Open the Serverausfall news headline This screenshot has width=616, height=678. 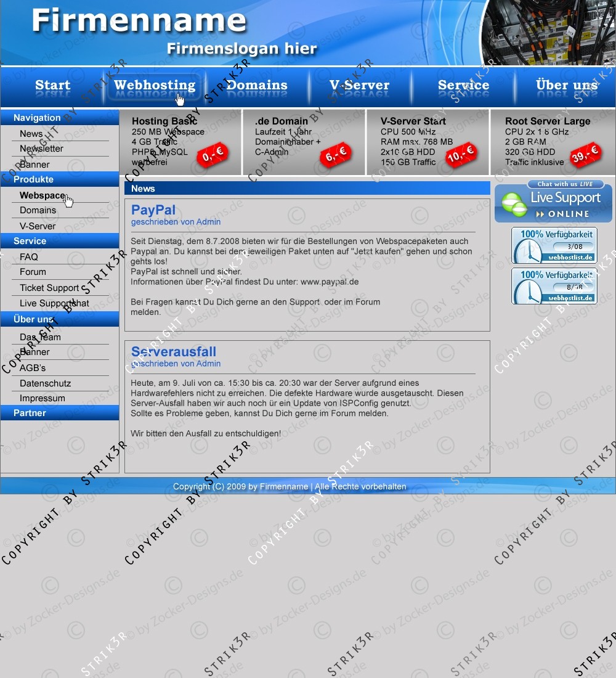click(174, 352)
